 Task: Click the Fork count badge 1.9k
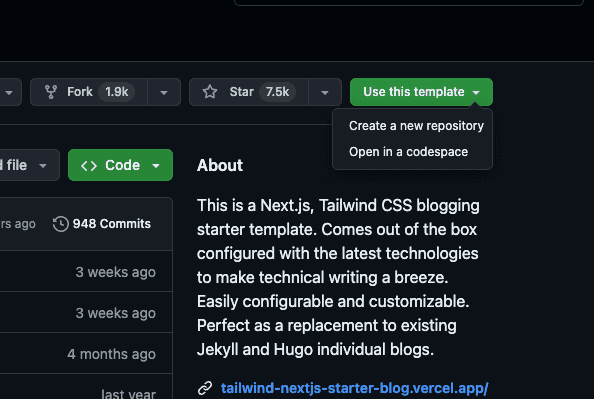coord(117,92)
